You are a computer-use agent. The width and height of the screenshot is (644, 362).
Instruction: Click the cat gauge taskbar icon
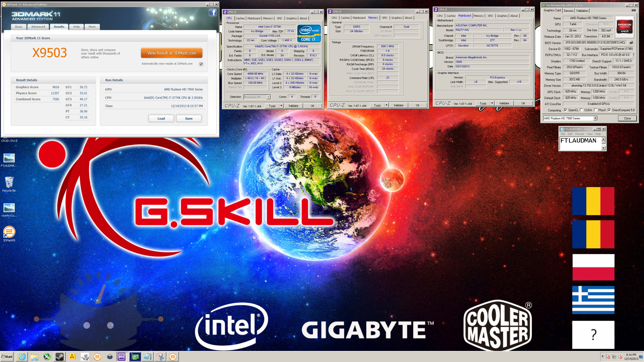pyautogui.click(x=110, y=356)
